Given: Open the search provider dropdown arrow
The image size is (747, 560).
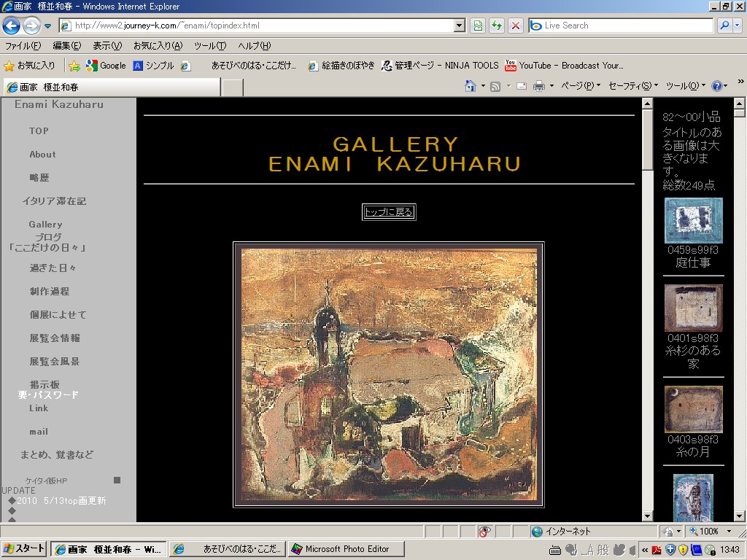Looking at the screenshot, I should click(x=738, y=26).
